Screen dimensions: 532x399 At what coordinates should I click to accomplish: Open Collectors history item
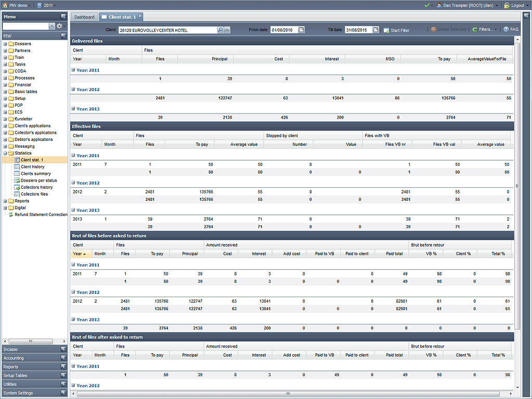click(36, 187)
